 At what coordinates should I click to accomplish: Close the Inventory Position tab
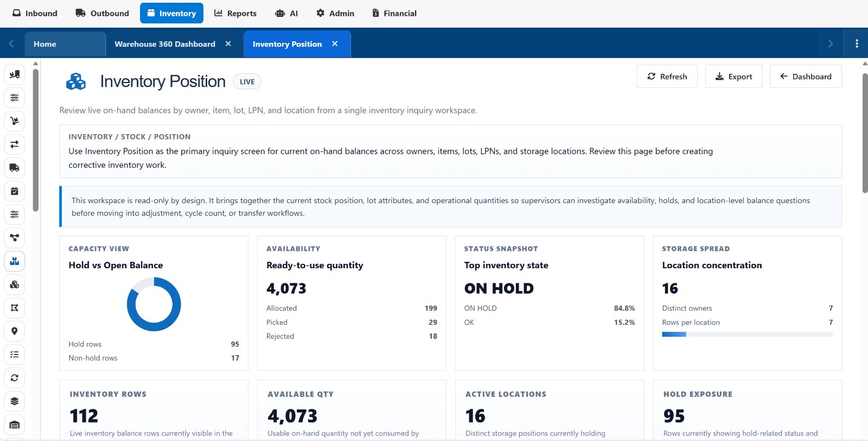tap(335, 44)
